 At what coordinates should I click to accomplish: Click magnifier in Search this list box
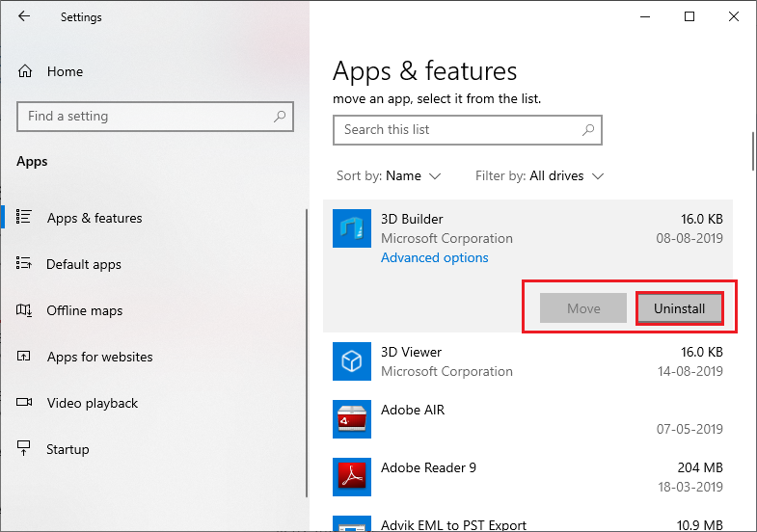coord(588,130)
